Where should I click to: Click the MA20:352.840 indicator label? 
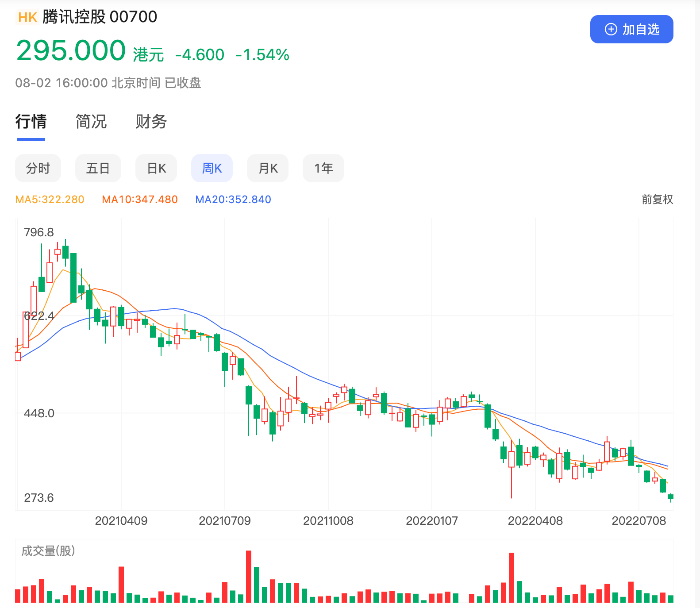click(x=233, y=200)
